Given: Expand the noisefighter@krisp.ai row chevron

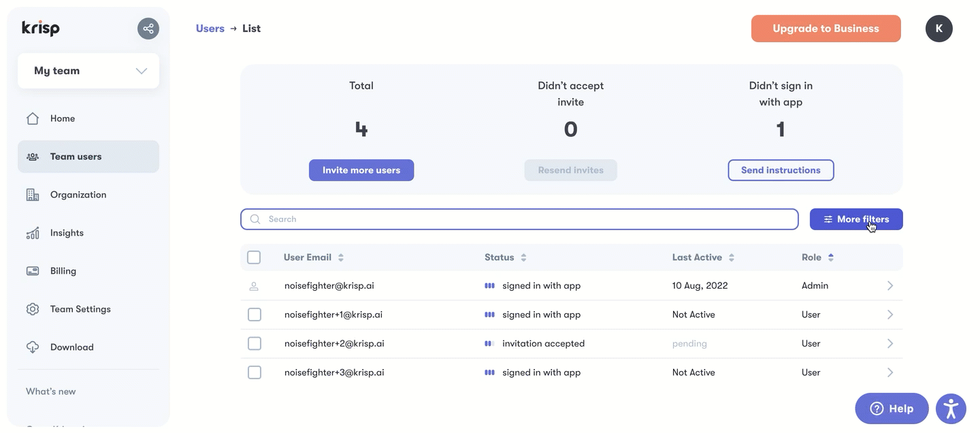Looking at the screenshot, I should click(x=890, y=286).
